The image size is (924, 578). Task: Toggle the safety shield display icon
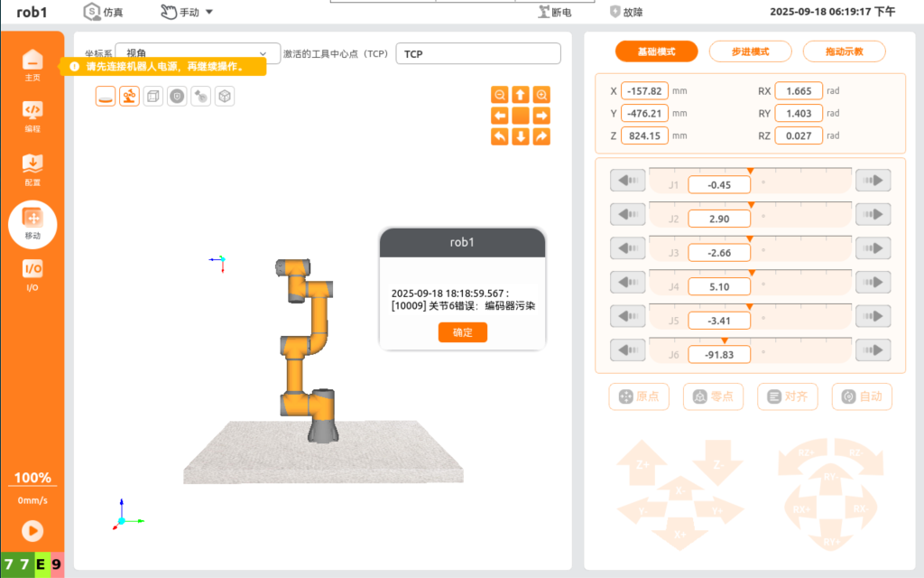click(177, 97)
